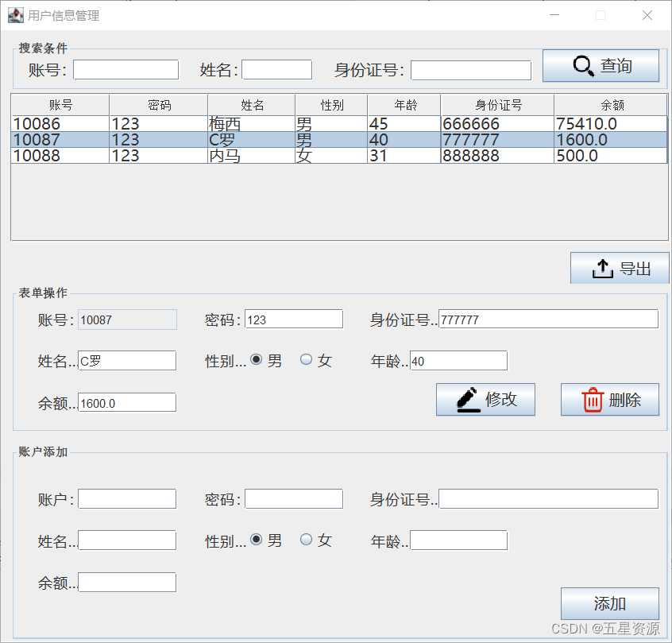Screen dimensions: 672x643
Task: Select 女 radio button in 表单操作 section
Action: pos(305,360)
